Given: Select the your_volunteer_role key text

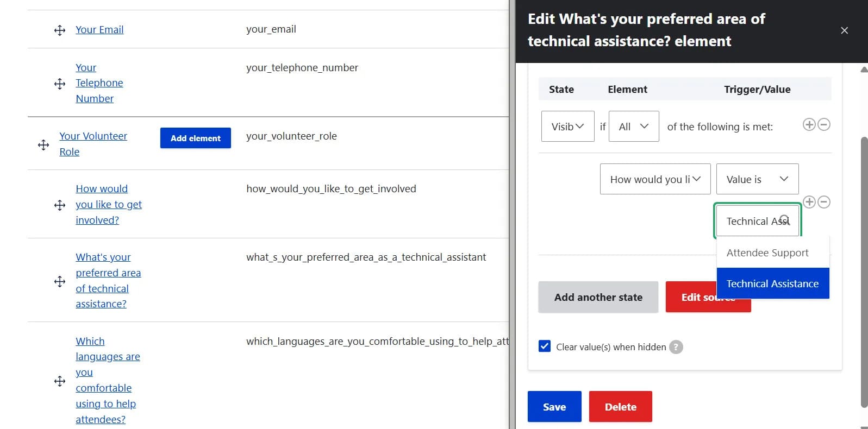Looking at the screenshot, I should 291,136.
